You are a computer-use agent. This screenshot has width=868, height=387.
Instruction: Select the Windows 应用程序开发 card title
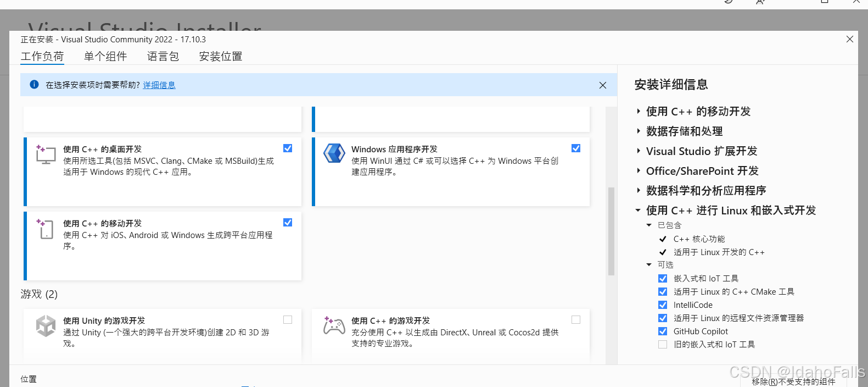[x=394, y=150]
